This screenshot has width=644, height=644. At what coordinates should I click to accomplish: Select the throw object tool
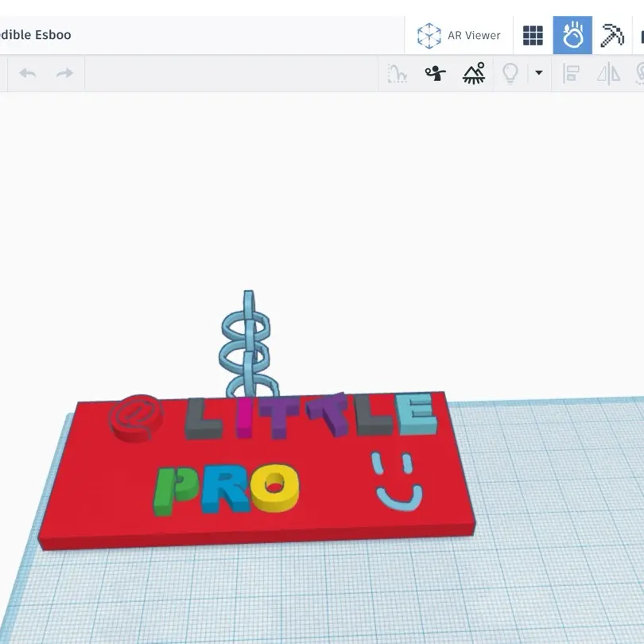[x=435, y=74]
